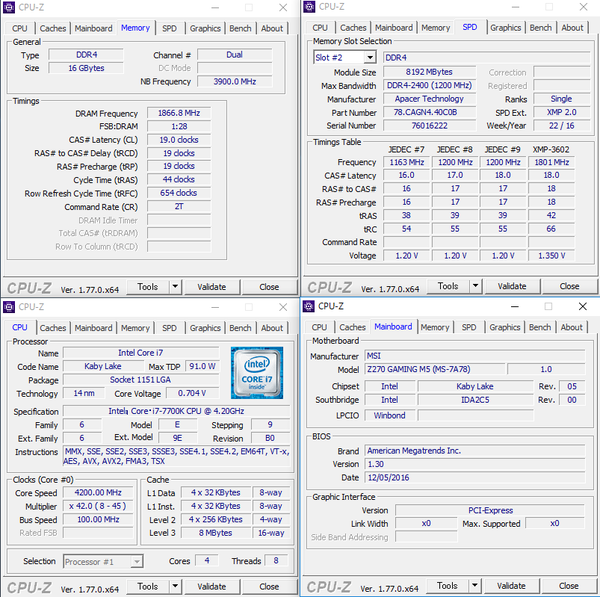Click CPU-Z app icon in Memory window title bar
Viewport: 600px width, 597px height.
[9, 7]
